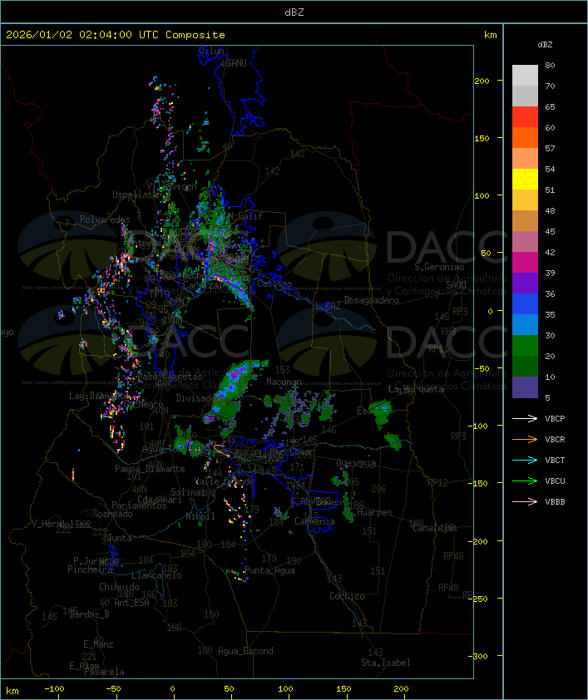The width and height of the screenshot is (588, 700).
Task: Select the slate purple 5-10 dBZ swatch
Action: point(525,387)
